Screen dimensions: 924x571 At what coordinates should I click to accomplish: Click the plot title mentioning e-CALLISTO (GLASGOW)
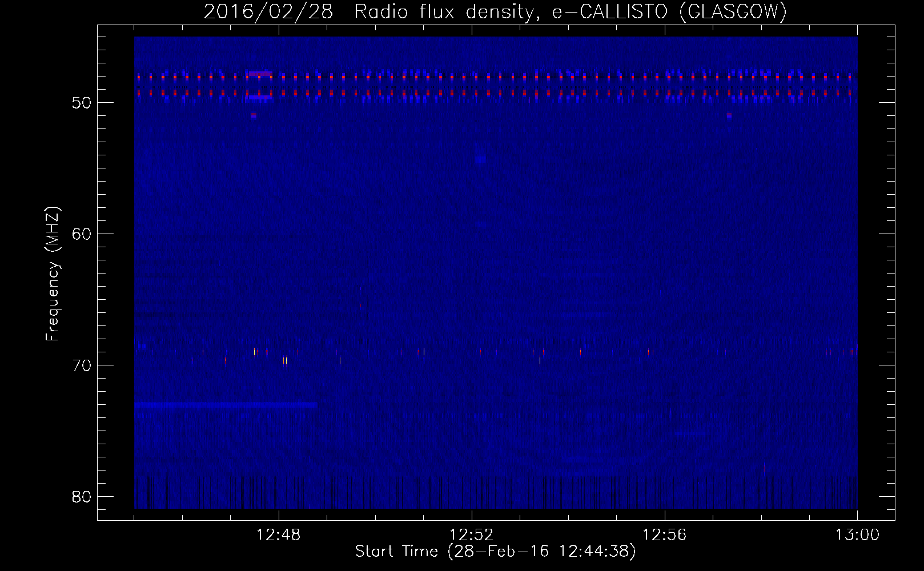pyautogui.click(x=495, y=11)
